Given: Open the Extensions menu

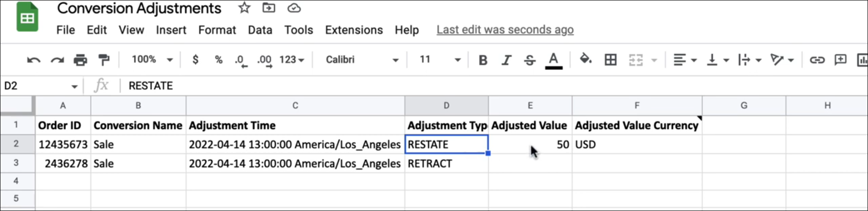Looking at the screenshot, I should (x=354, y=30).
